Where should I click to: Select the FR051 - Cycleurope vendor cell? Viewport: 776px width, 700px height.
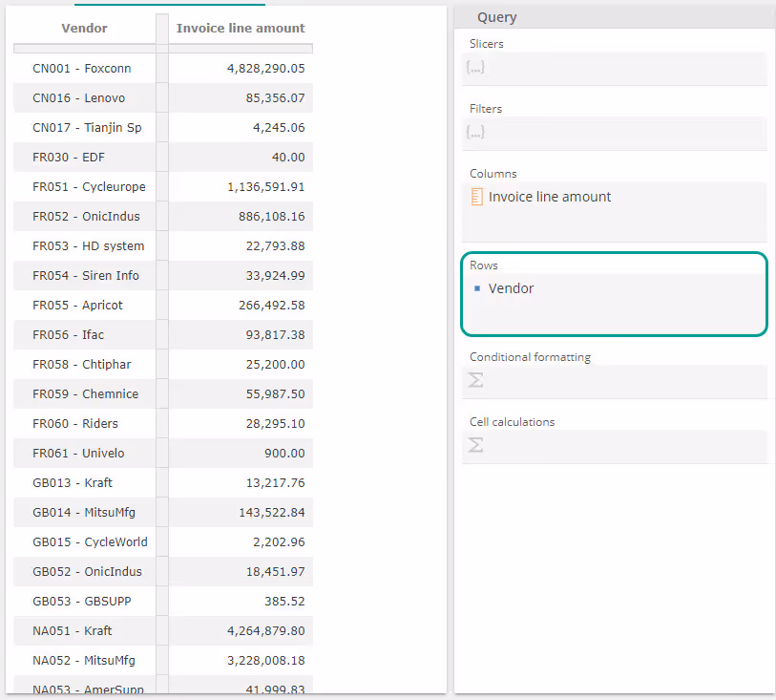click(89, 187)
